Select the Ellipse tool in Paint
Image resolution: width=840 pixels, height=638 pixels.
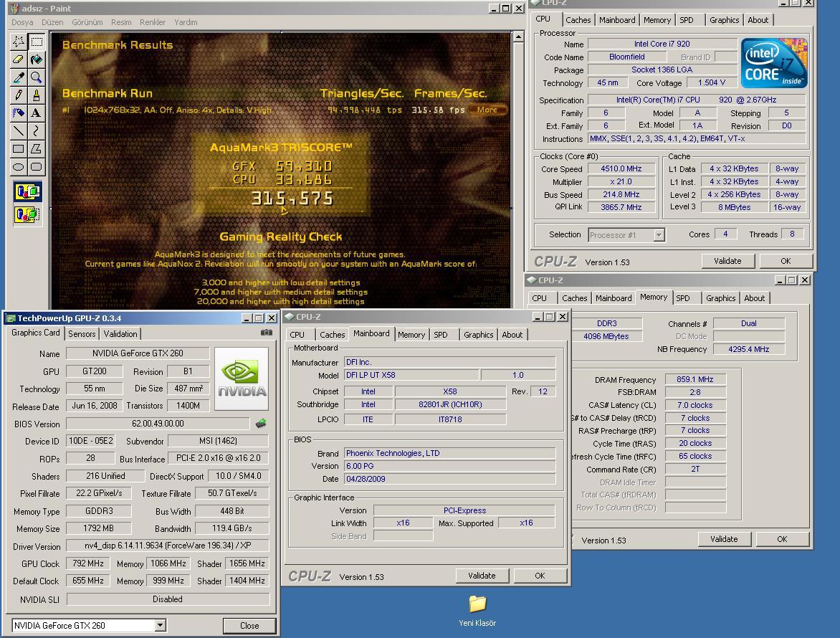[19, 166]
